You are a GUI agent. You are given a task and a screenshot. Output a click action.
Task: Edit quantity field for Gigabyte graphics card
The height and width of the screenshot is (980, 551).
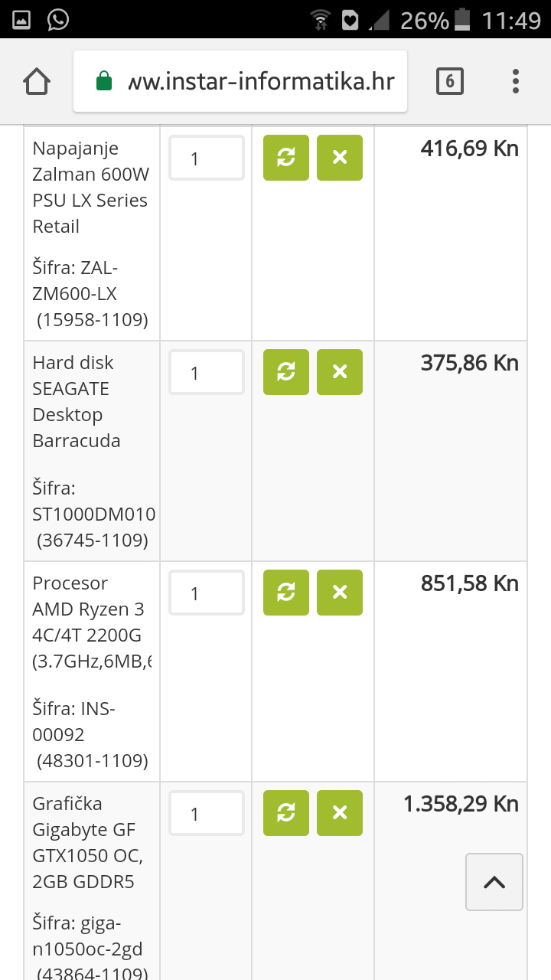click(x=207, y=814)
